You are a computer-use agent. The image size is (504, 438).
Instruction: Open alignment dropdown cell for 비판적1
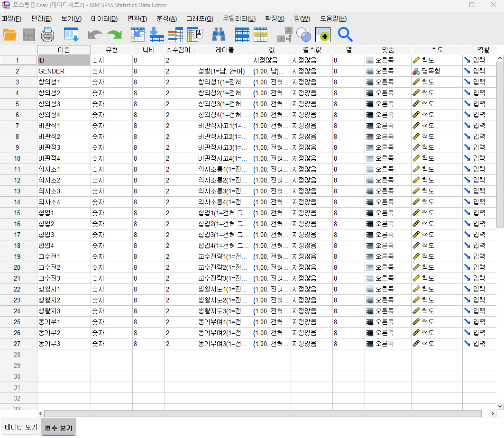[388, 126]
